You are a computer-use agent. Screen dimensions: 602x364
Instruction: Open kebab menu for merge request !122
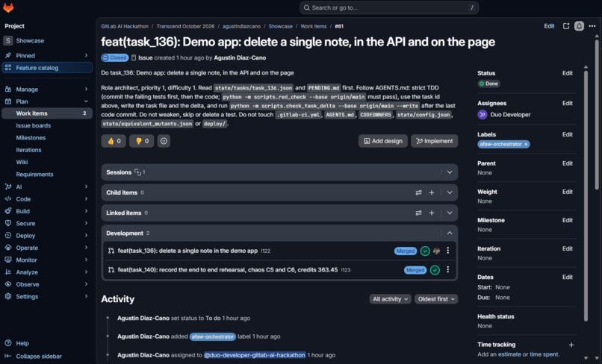pyautogui.click(x=447, y=251)
